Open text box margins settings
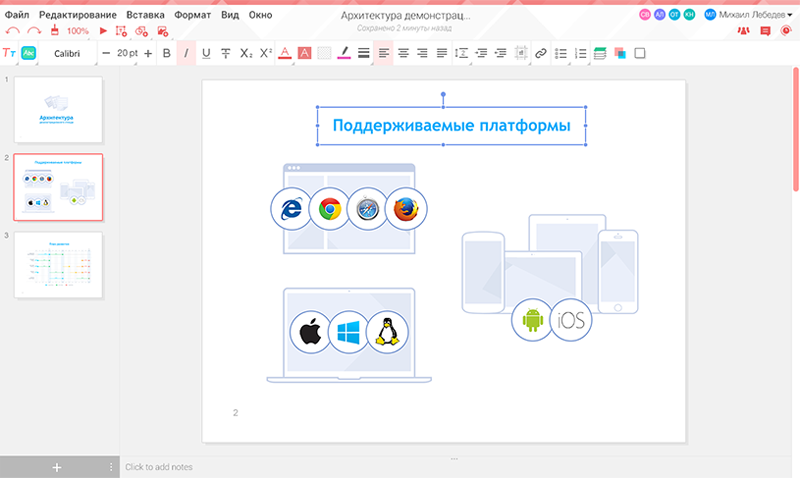Image resolution: width=800 pixels, height=478 pixels. pyautogui.click(x=520, y=53)
